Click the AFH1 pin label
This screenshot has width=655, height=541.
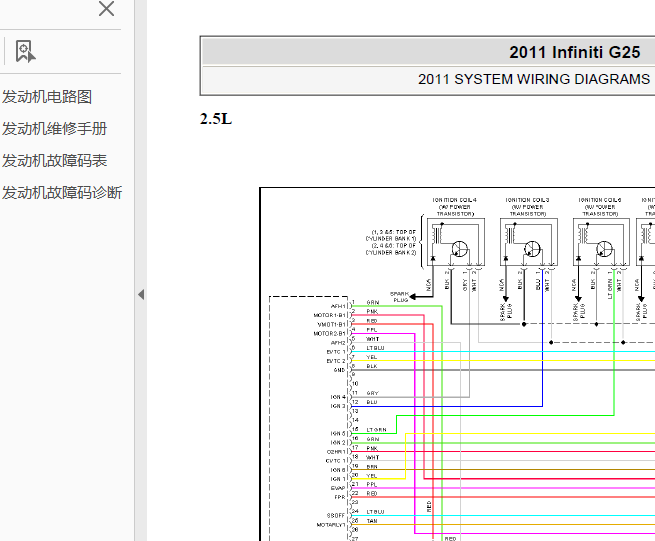pos(338,306)
